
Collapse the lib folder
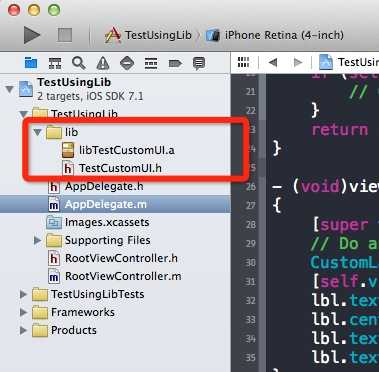point(37,132)
